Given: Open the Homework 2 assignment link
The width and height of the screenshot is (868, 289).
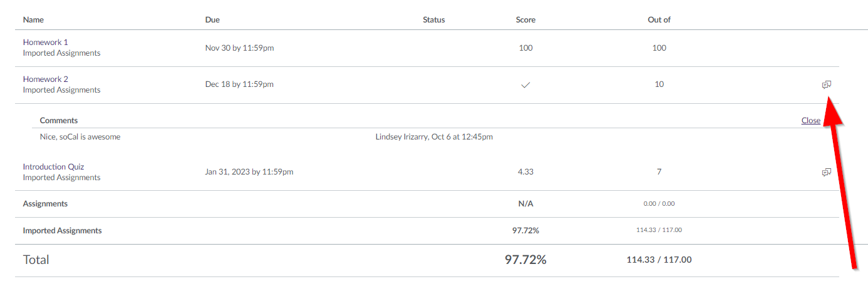Looking at the screenshot, I should (46, 79).
